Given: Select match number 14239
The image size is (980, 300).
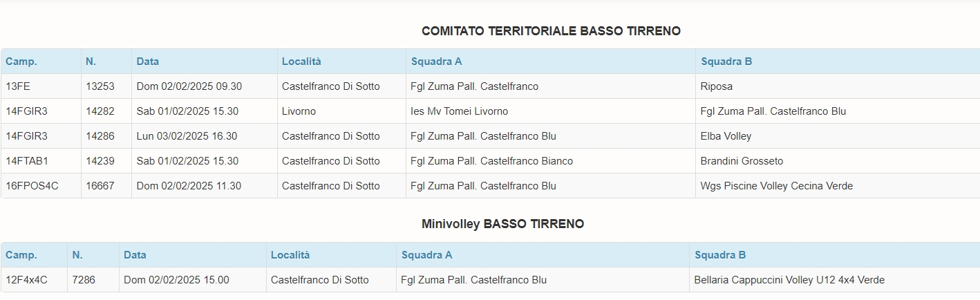Looking at the screenshot, I should point(100,161).
